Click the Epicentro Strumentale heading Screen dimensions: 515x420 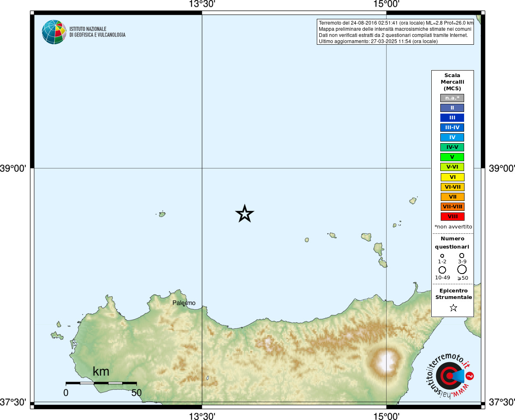coord(453,294)
